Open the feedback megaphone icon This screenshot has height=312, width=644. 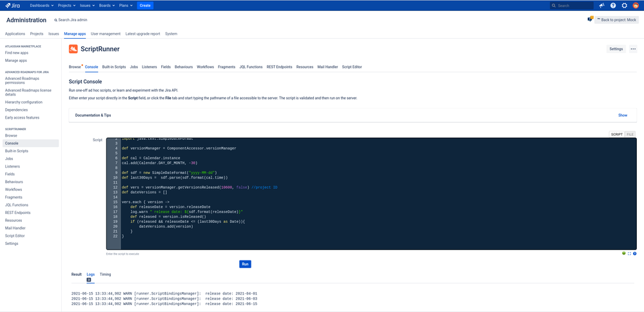click(601, 6)
